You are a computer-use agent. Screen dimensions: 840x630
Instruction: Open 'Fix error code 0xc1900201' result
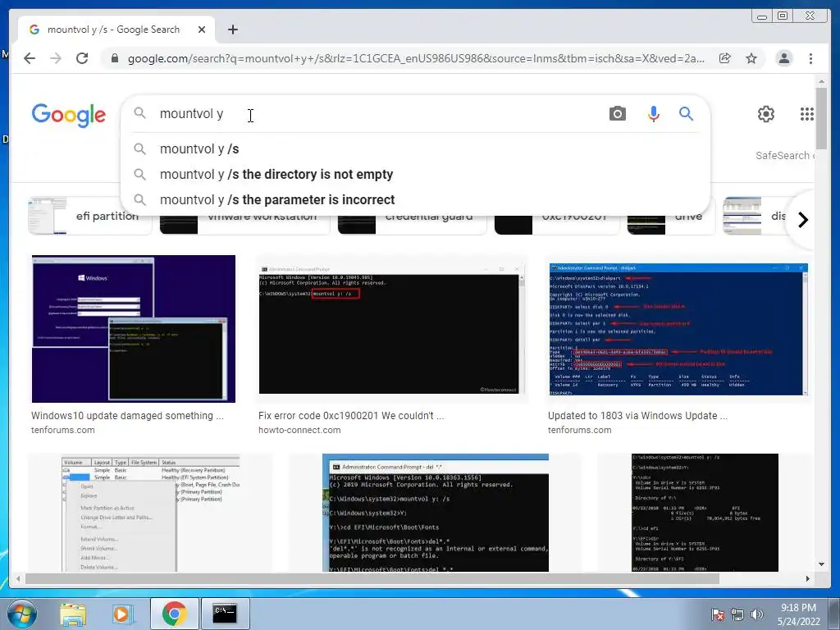click(x=351, y=416)
